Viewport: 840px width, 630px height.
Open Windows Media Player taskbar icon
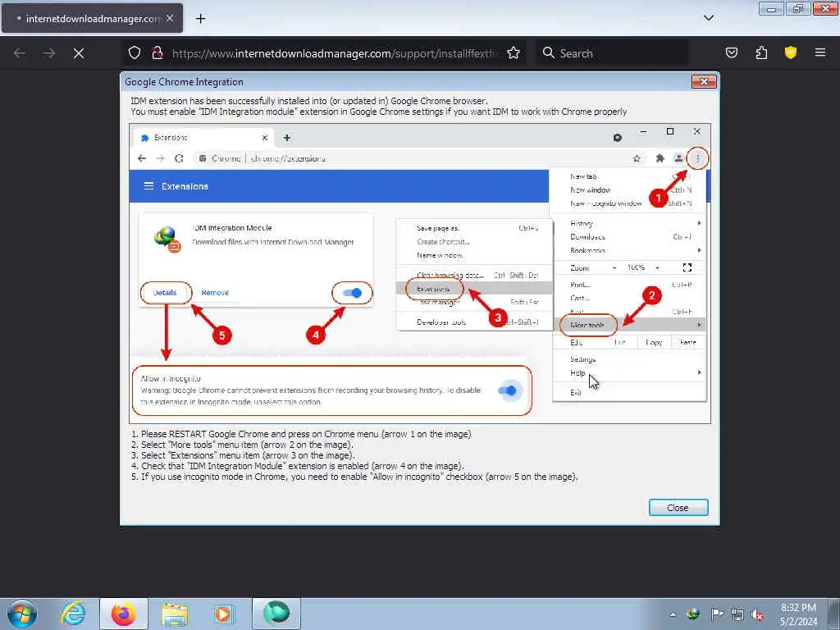[x=224, y=614]
